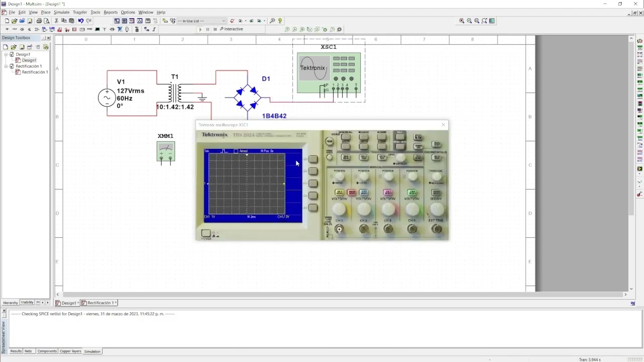Click the current probe icon in right sidebar
Screen dimensions: 644x362
pos(640,194)
